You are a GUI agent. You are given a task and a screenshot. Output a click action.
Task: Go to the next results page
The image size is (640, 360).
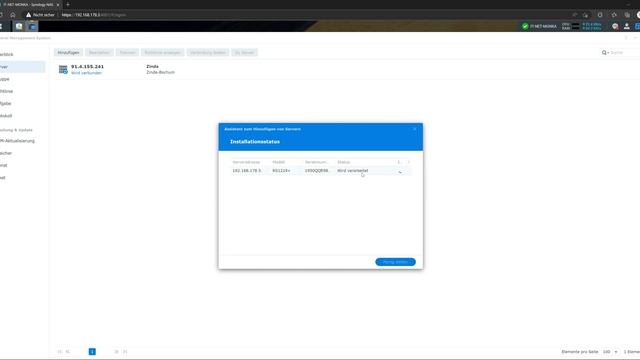tap(116, 351)
